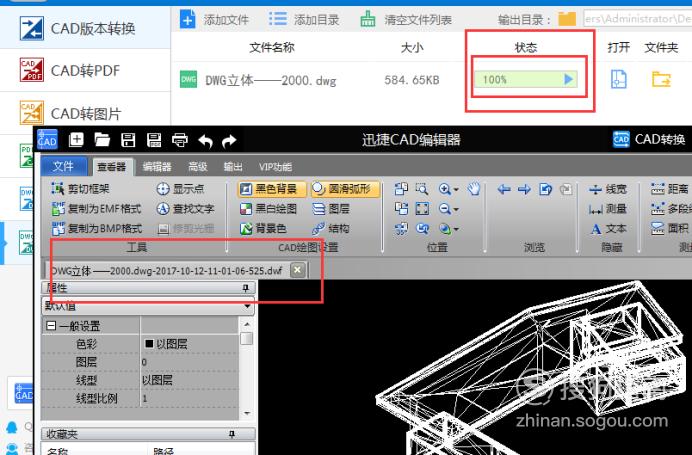This screenshot has height=455, width=692.
Task: Select CAD版本转换 in converter sidebar
Action: pyautogui.click(x=85, y=28)
